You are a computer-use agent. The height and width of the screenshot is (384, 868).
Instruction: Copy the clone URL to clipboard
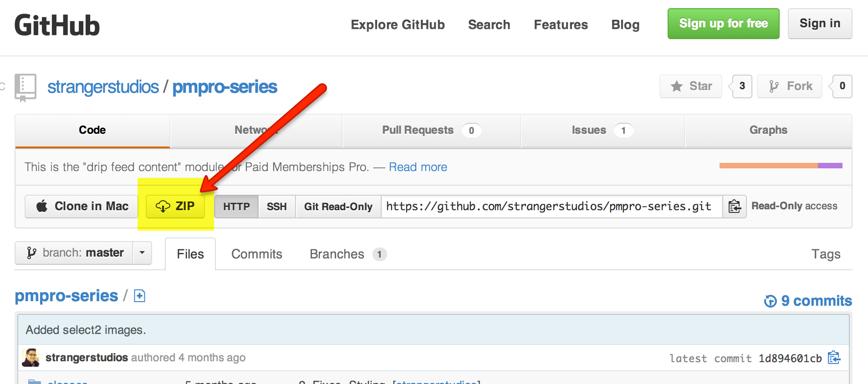click(734, 207)
